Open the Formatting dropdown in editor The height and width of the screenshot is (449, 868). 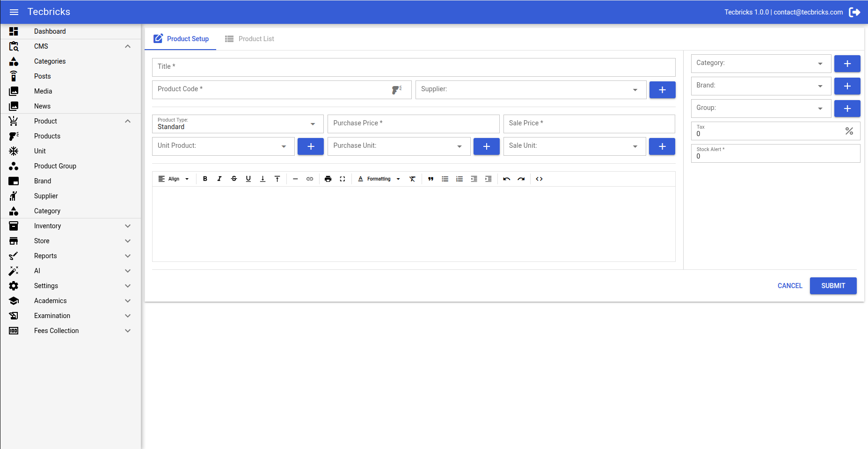(x=379, y=179)
